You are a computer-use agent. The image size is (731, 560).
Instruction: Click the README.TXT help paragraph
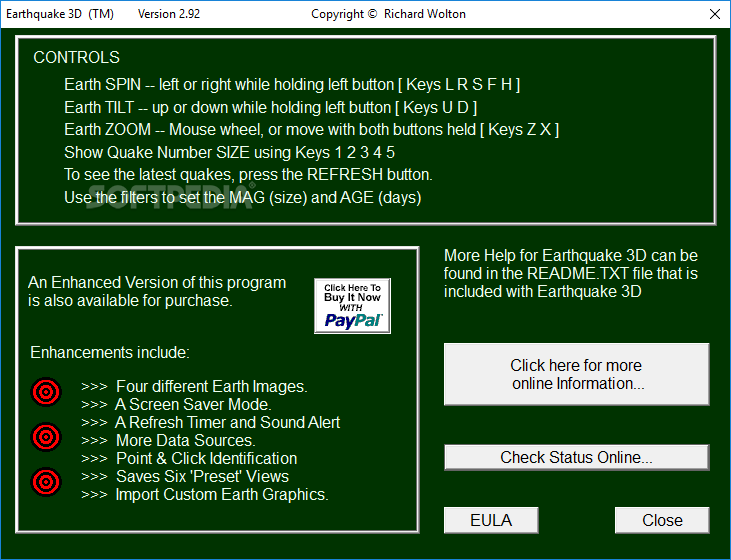pos(571,274)
